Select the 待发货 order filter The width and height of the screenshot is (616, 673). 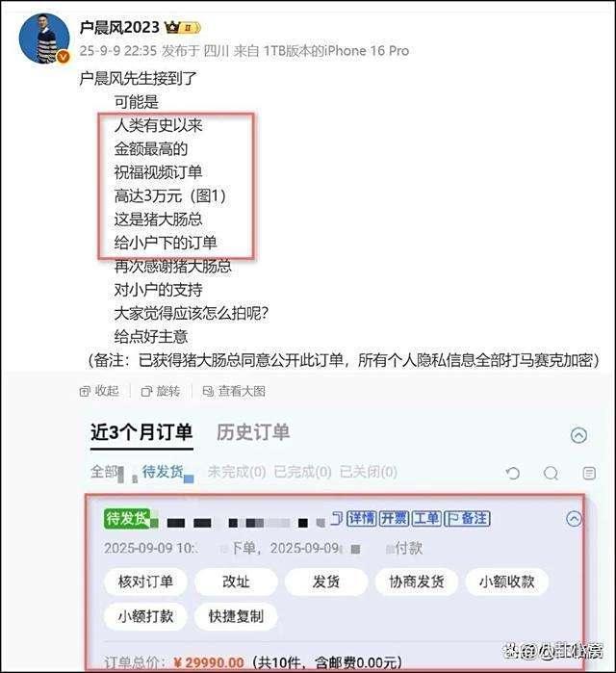[163, 472]
